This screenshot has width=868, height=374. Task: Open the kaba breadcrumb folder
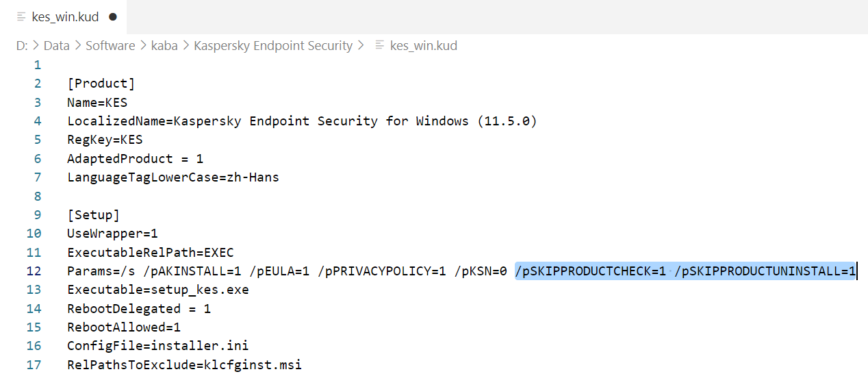[x=164, y=46]
